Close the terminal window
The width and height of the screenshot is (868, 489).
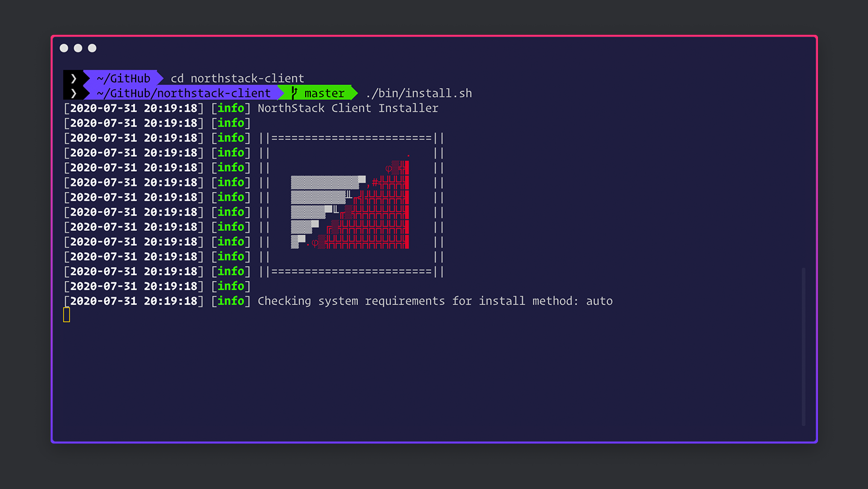click(64, 48)
